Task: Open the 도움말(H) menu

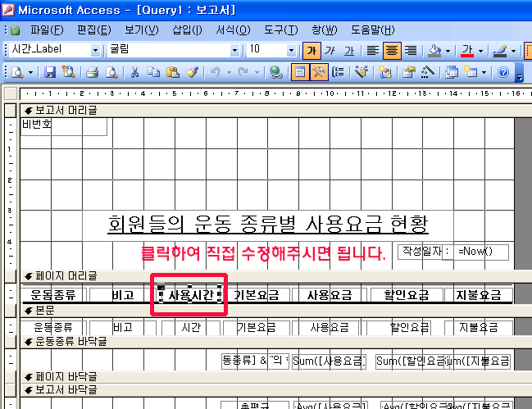Action: coord(372,30)
